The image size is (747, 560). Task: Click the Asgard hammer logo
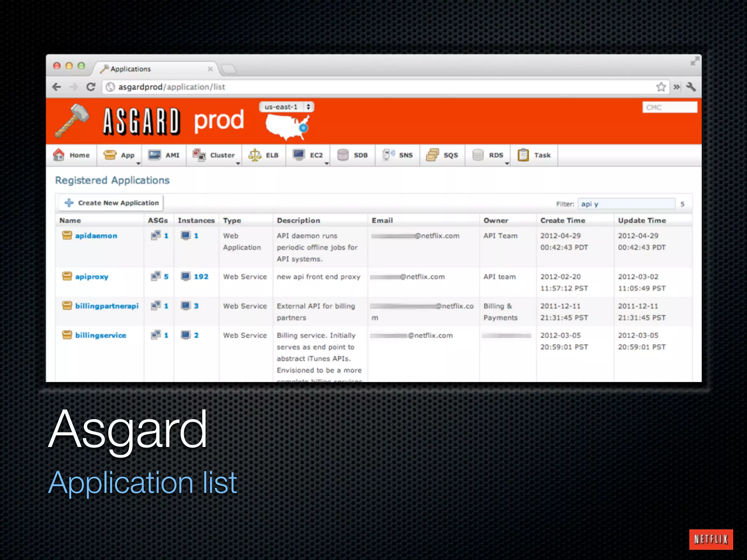pyautogui.click(x=72, y=121)
